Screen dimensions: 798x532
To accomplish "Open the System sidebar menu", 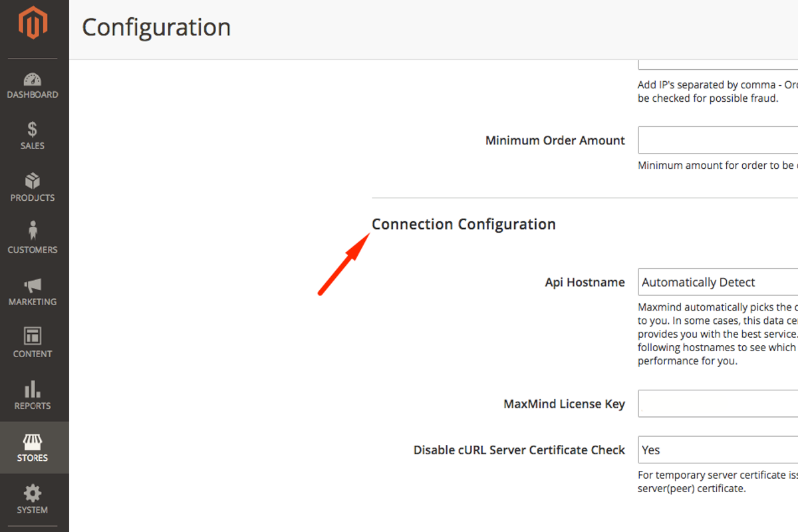I will tap(33, 499).
